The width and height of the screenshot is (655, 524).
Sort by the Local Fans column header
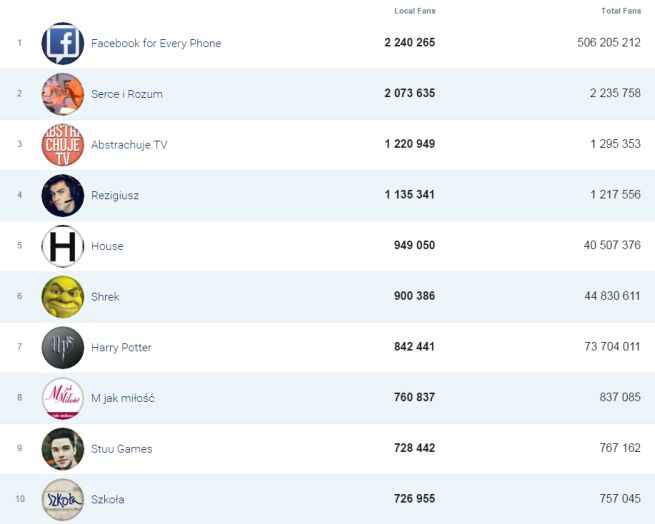[x=415, y=11]
